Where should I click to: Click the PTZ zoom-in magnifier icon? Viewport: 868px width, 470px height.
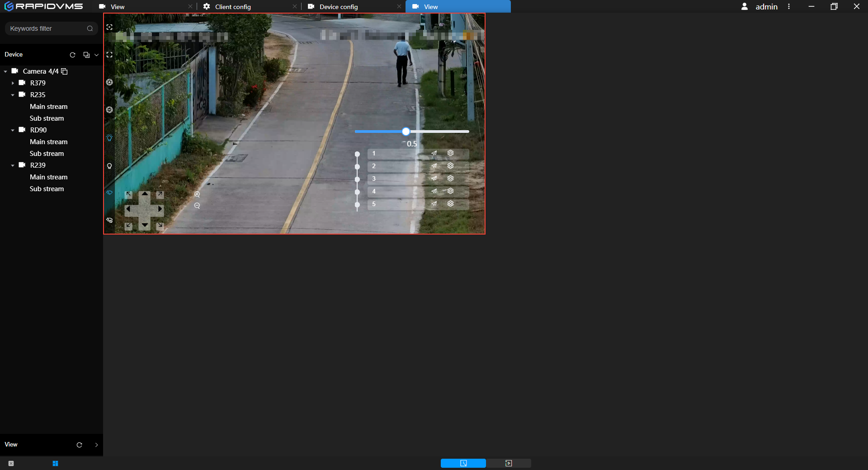click(x=197, y=194)
